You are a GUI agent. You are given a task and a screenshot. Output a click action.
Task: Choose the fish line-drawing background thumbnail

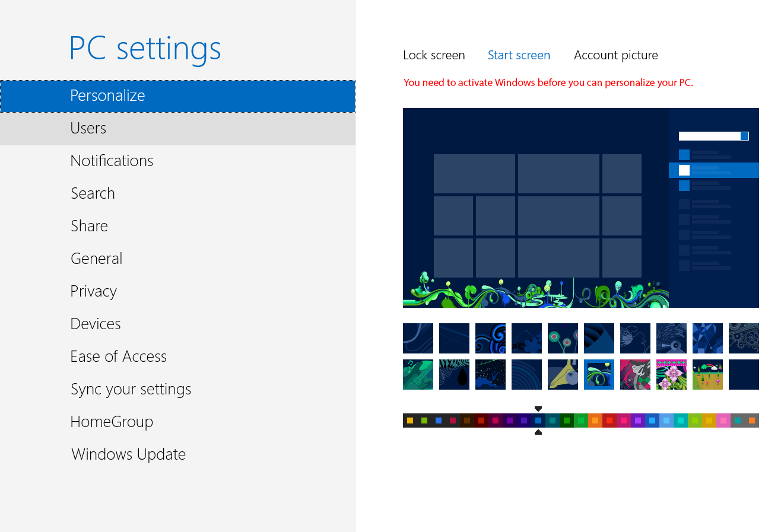click(x=635, y=338)
